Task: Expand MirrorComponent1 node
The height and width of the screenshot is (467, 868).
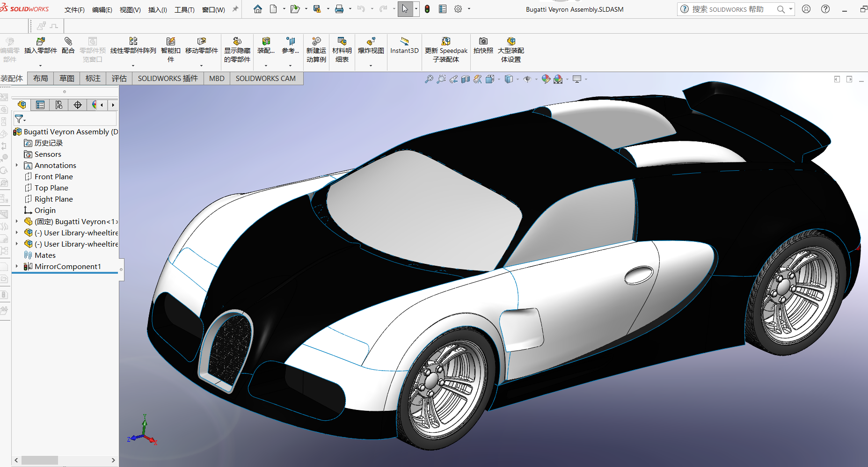Action: (x=17, y=266)
